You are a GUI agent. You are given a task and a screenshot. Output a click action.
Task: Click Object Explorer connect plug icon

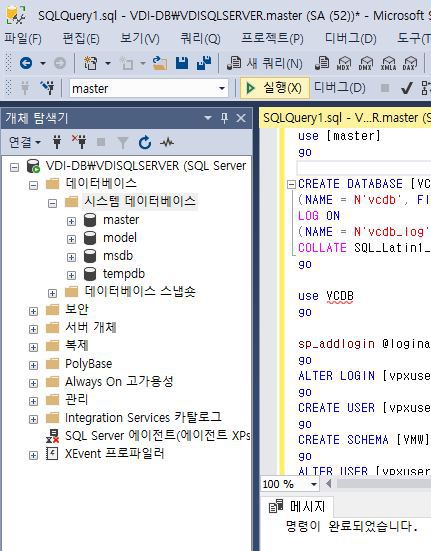pyautogui.click(x=57, y=142)
